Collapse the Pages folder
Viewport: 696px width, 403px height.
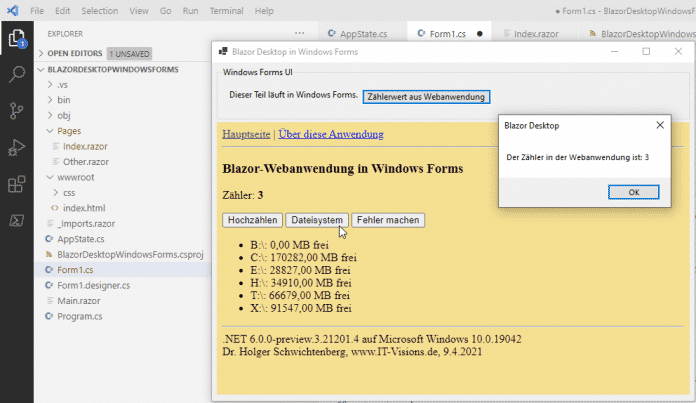tap(50, 131)
